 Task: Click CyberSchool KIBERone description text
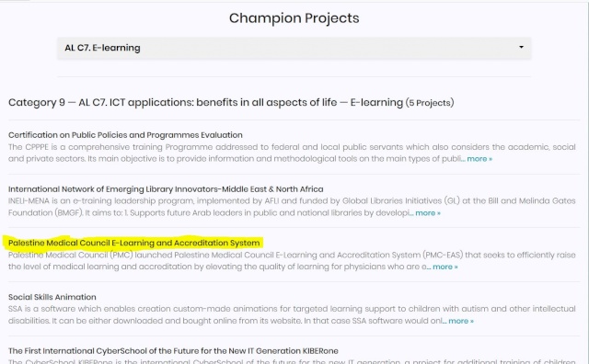[x=292, y=361]
